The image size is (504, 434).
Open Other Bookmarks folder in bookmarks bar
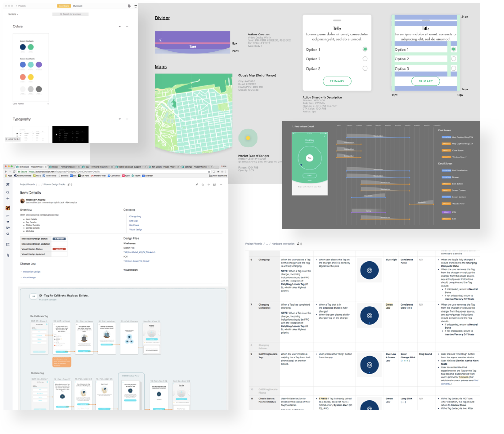click(x=218, y=176)
